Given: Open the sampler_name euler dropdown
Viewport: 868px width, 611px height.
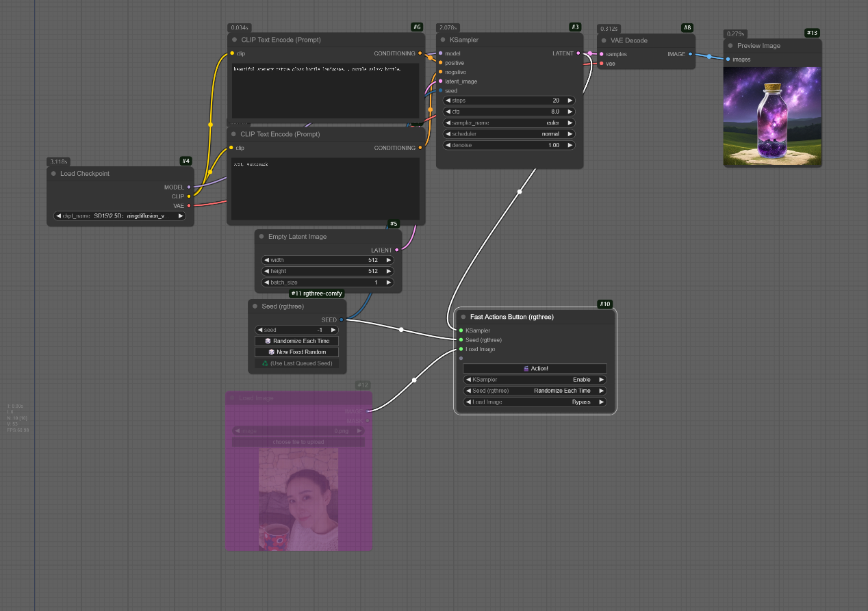Looking at the screenshot, I should click(x=509, y=123).
